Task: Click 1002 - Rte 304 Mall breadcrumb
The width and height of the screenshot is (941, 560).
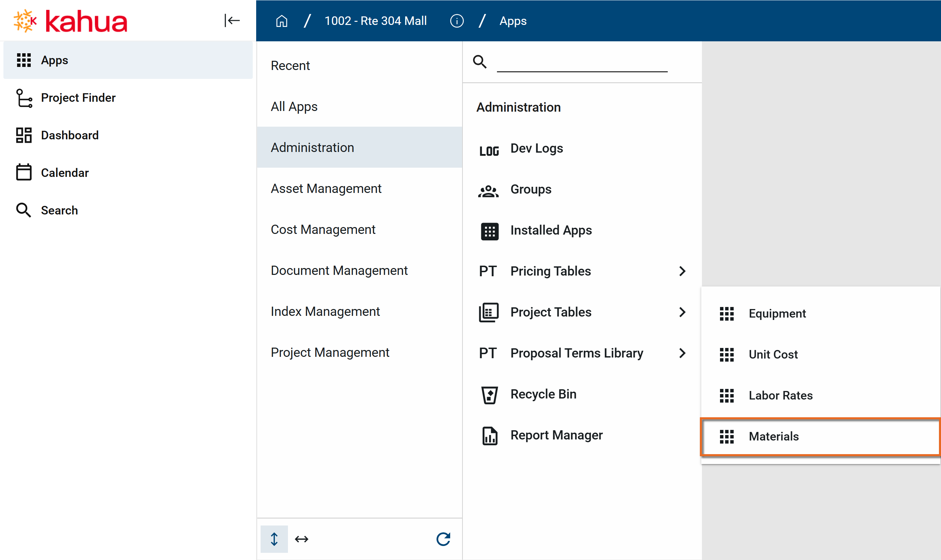Action: pos(375,21)
